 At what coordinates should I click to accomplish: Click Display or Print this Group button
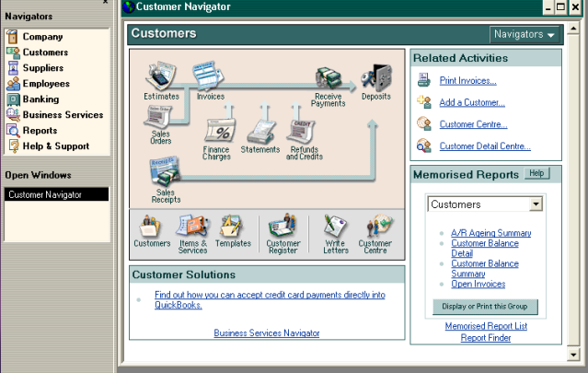tap(485, 307)
